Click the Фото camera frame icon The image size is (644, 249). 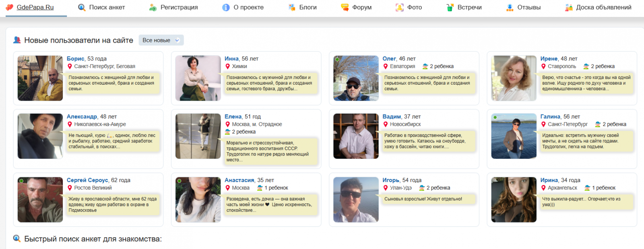(x=399, y=7)
